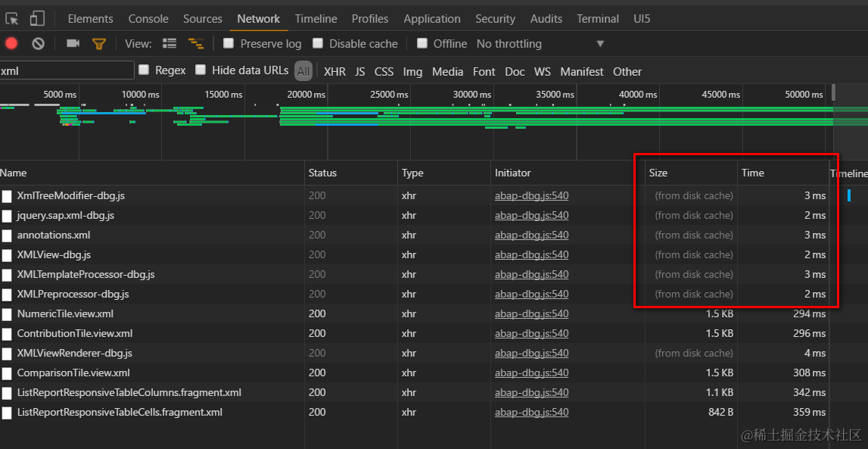Switch to the Timeline tab
The width and height of the screenshot is (868, 449).
tap(316, 19)
